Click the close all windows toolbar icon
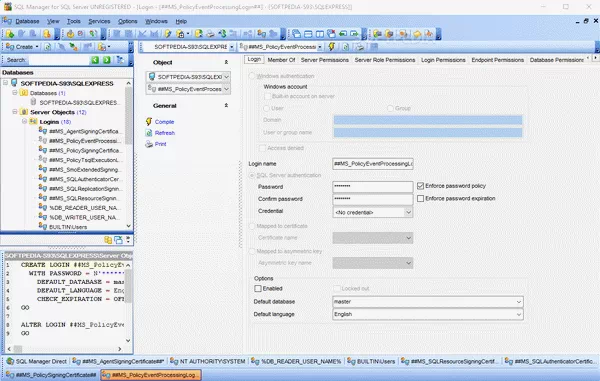 [x=331, y=34]
